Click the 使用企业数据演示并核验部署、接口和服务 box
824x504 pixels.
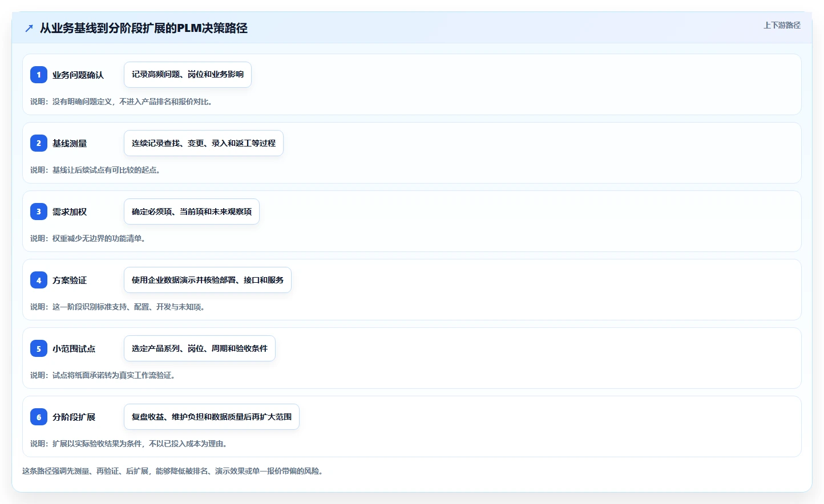pyautogui.click(x=208, y=280)
